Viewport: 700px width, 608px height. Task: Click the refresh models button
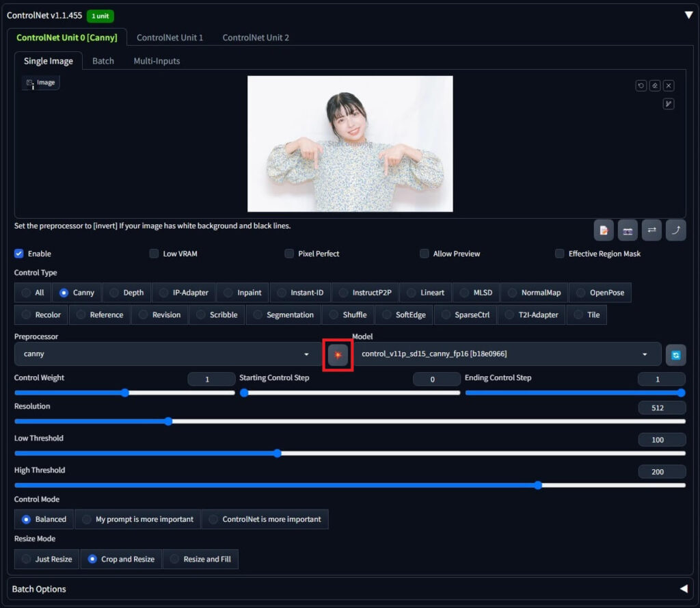(x=675, y=355)
